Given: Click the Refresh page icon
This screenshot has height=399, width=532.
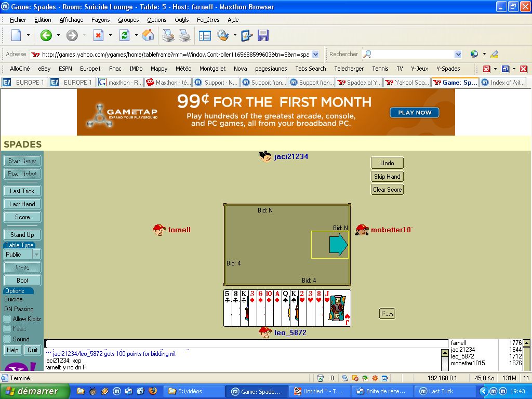Looking at the screenshot, I should click(x=124, y=35).
